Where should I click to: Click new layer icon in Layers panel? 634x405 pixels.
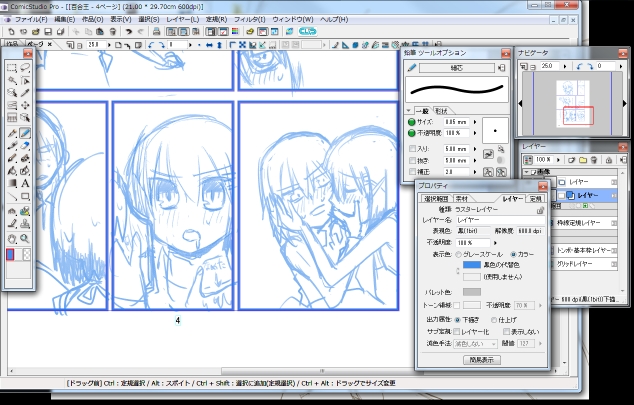click(x=571, y=160)
